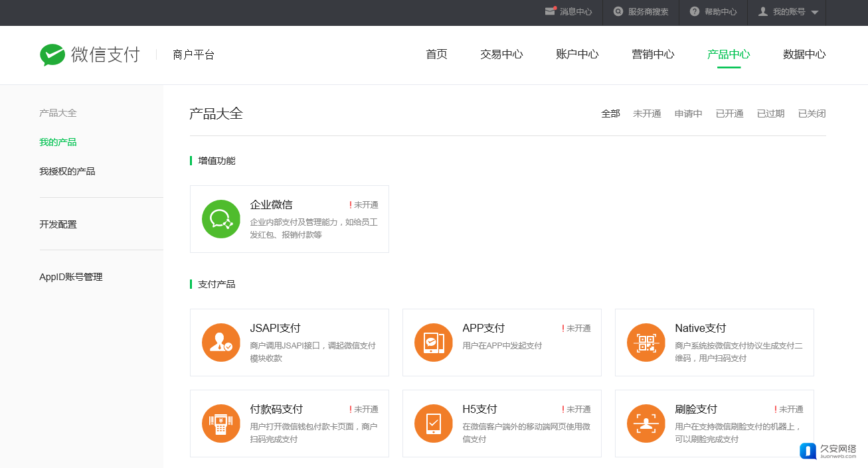Select the APP支付 phone icon
The width and height of the screenshot is (868, 468).
point(434,343)
